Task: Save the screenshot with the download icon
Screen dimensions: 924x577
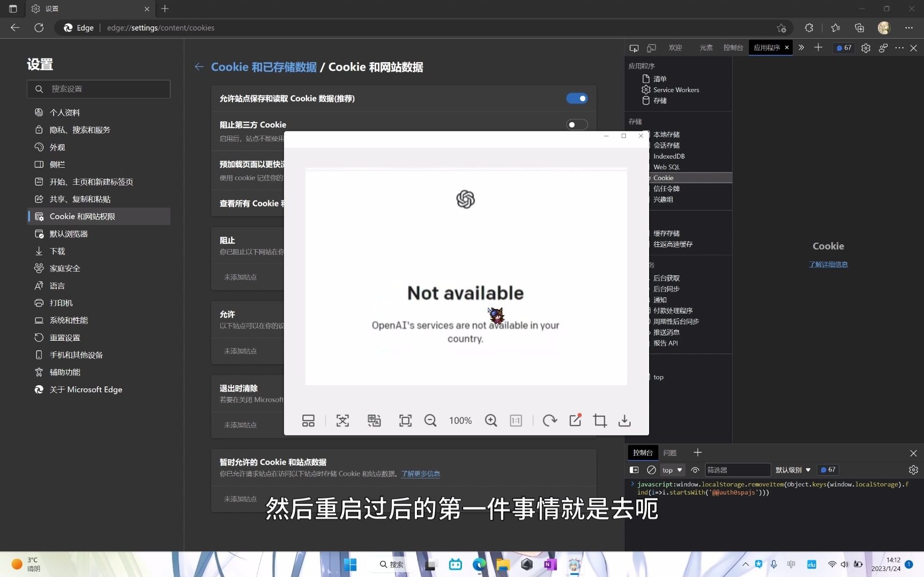Action: coord(624,421)
